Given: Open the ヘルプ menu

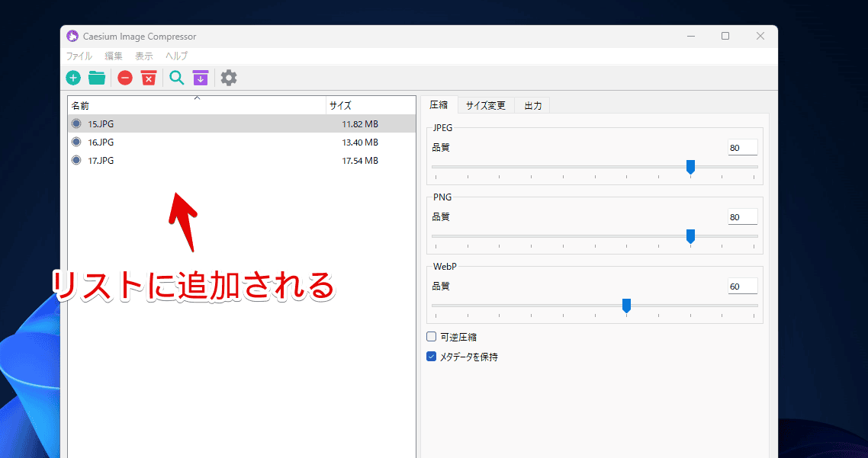Looking at the screenshot, I should click(x=177, y=56).
